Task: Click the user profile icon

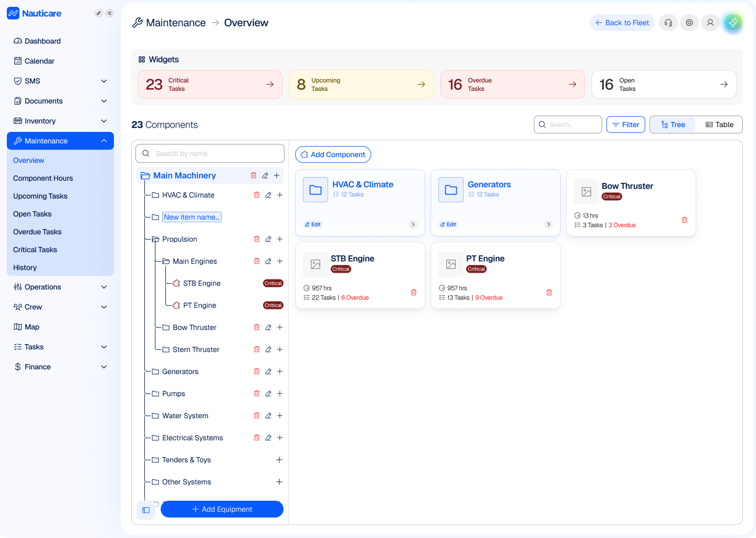Action: pos(710,23)
